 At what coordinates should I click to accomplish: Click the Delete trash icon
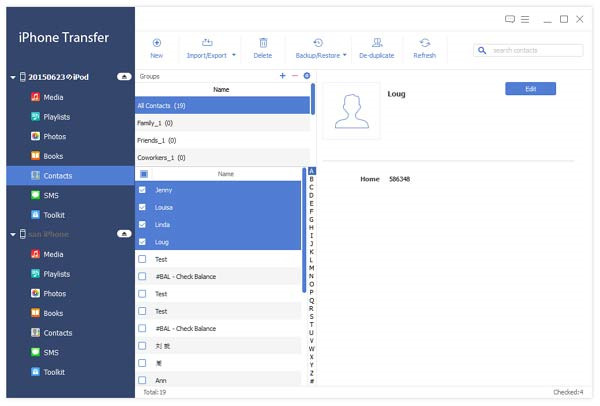click(263, 43)
